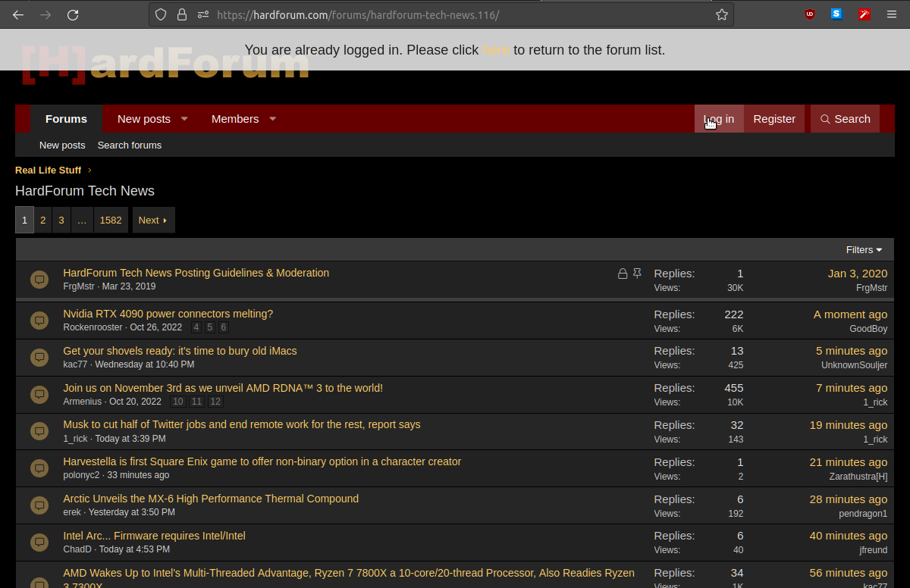Expand the page jump ellipsis in pagination
The image size is (910, 588).
click(x=82, y=220)
